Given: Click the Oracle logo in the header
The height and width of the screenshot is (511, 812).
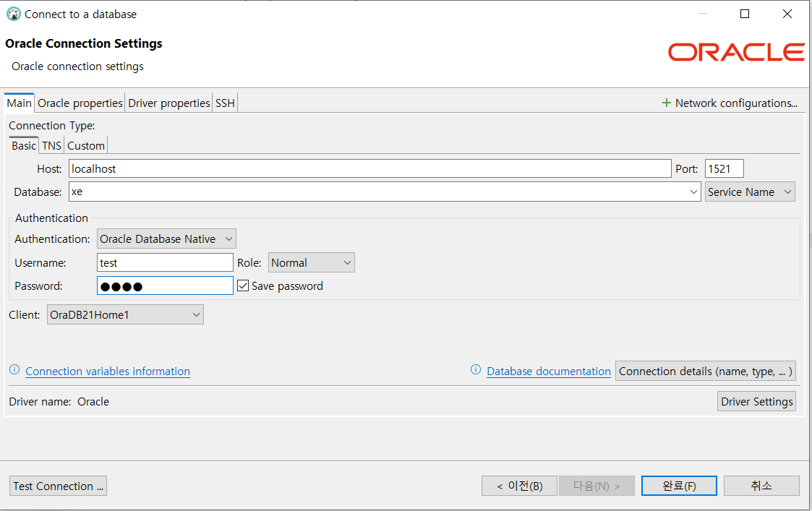Looking at the screenshot, I should (736, 52).
